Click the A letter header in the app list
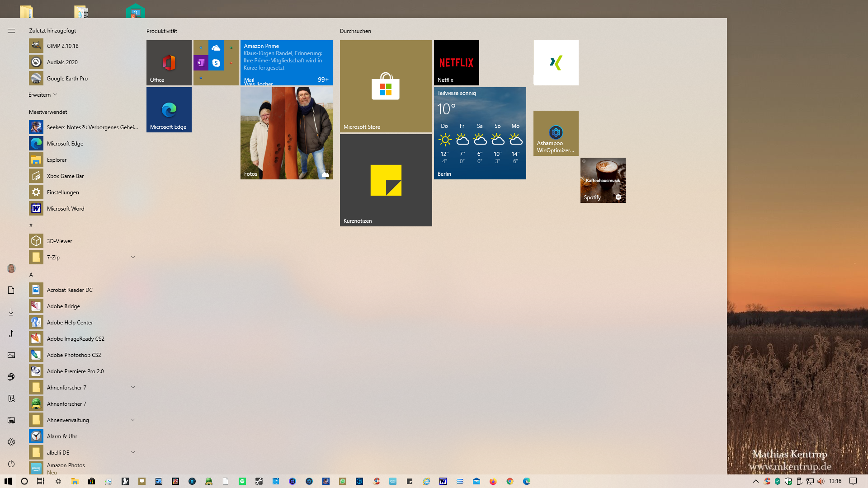Viewport: 868px width, 488px height. click(x=31, y=274)
